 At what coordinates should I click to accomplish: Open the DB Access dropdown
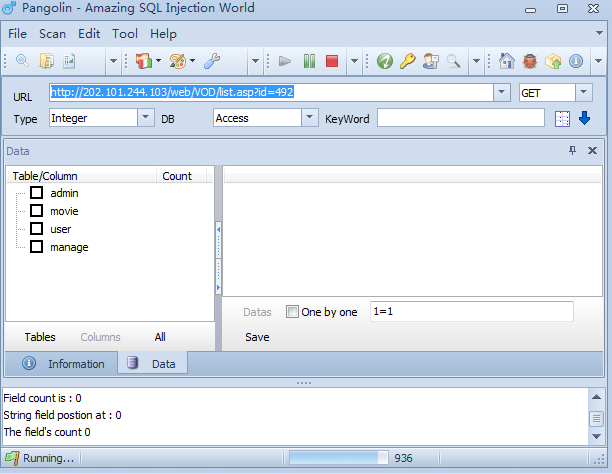(x=310, y=118)
